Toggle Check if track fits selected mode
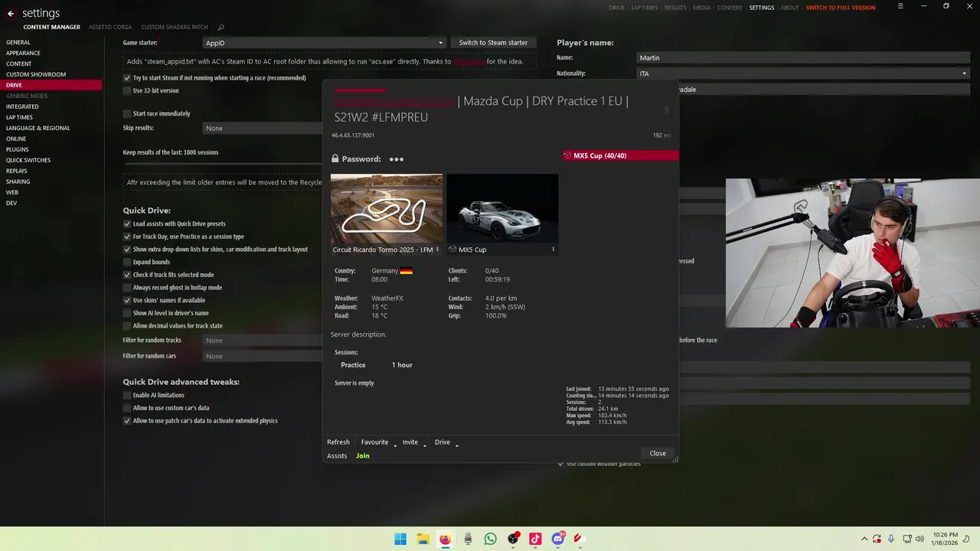This screenshot has height=551, width=980. pyautogui.click(x=127, y=275)
